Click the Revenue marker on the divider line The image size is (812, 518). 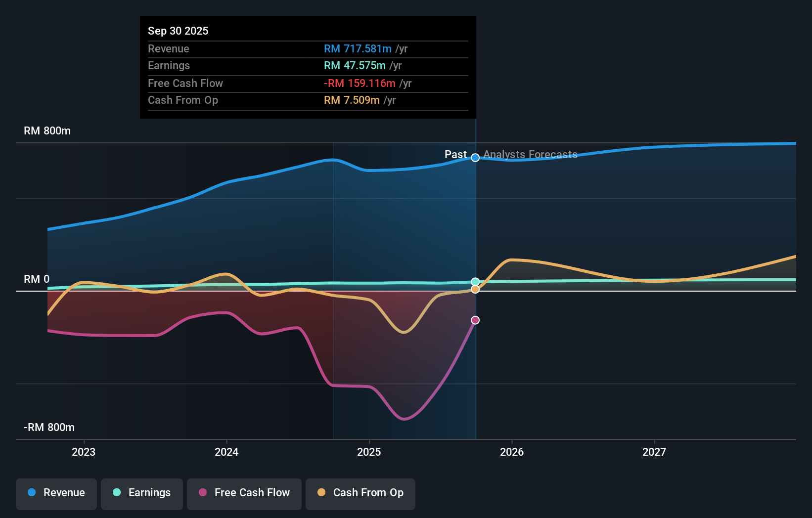click(x=475, y=158)
